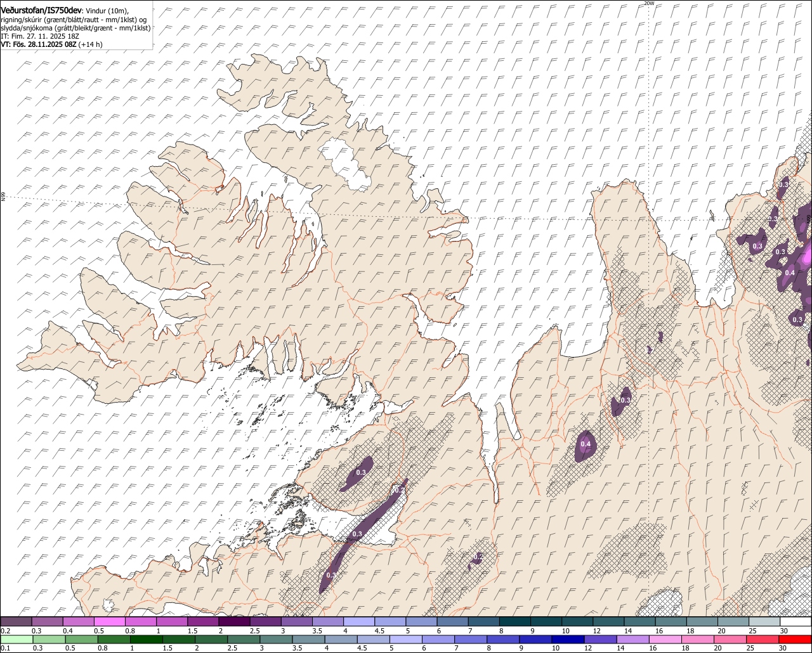The height and width of the screenshot is (653, 812).
Task: Select lower legend swatch between 0.1 and 0.3
Action: pyautogui.click(x=16, y=639)
